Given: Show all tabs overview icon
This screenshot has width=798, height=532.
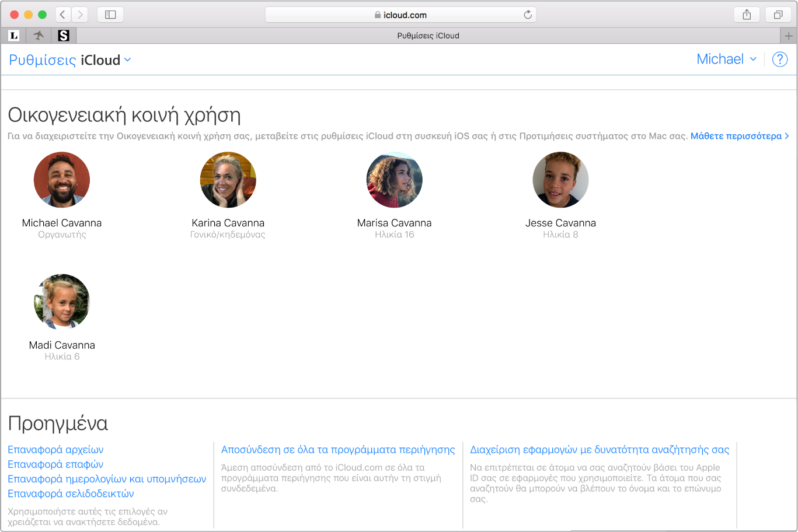Looking at the screenshot, I should click(778, 15).
